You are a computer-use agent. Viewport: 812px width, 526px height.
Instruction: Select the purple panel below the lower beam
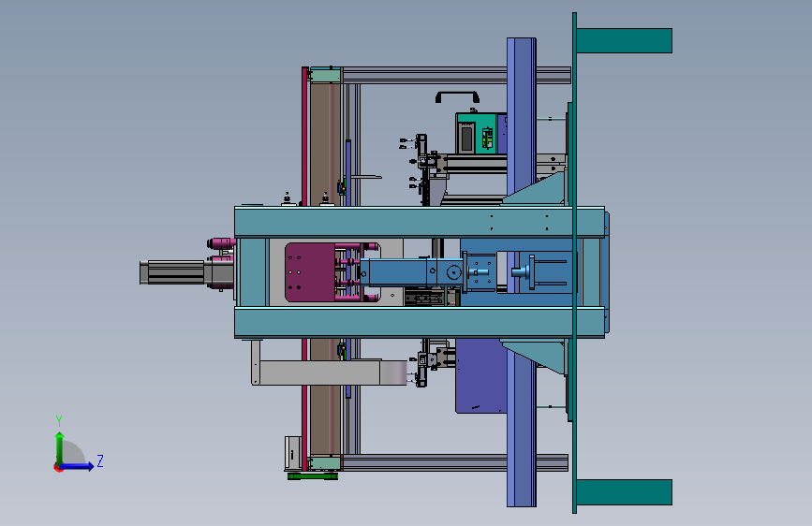coord(480,376)
